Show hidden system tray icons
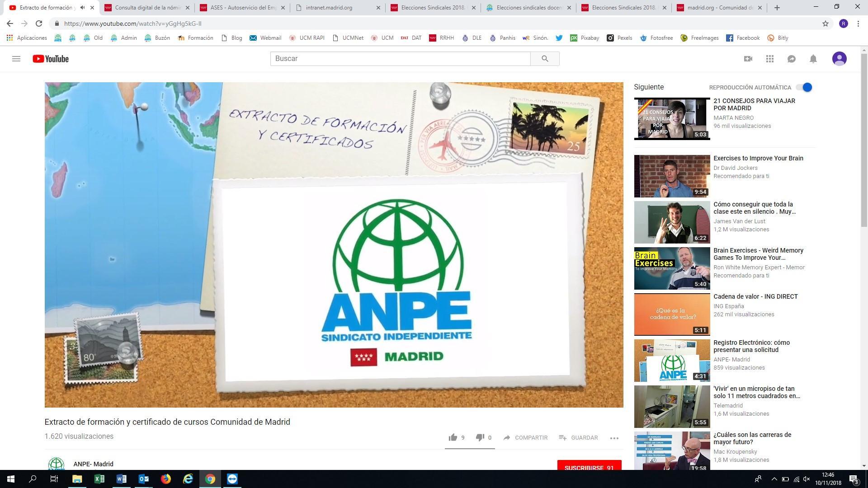868x488 pixels. click(774, 479)
